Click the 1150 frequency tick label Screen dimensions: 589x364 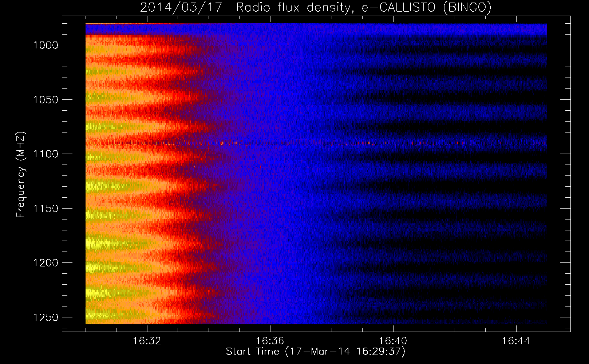46,209
